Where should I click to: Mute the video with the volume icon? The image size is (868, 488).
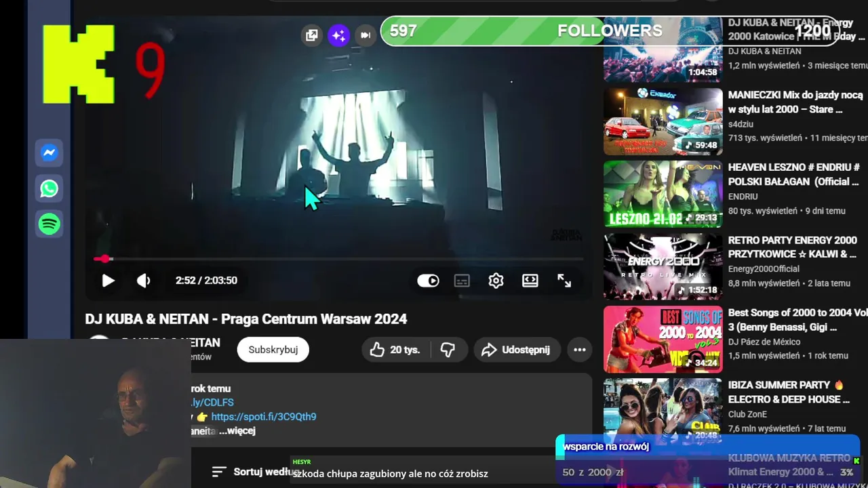pyautogui.click(x=143, y=281)
